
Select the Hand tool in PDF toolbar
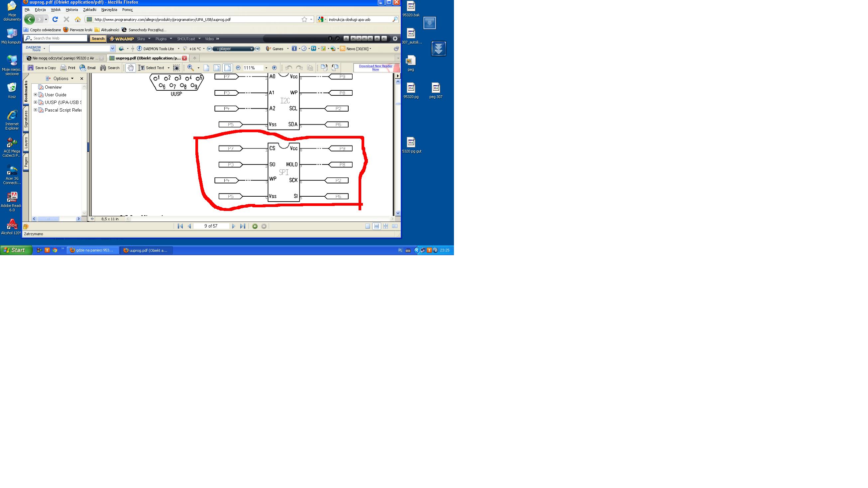[130, 68]
